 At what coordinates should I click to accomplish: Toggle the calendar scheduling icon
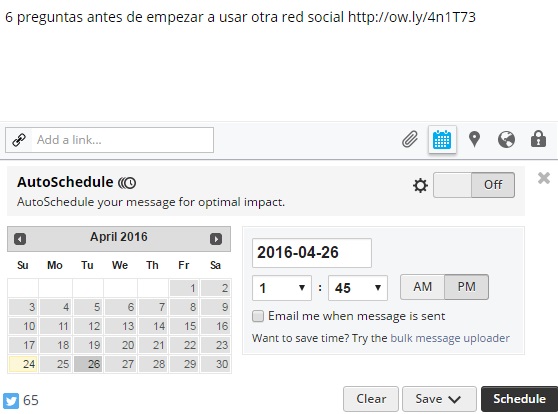tap(442, 140)
